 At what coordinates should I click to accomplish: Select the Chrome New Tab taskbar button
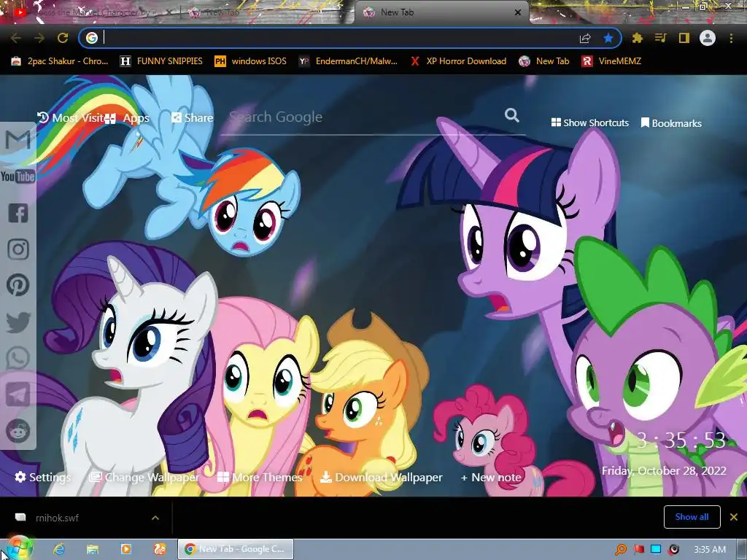pyautogui.click(x=236, y=549)
